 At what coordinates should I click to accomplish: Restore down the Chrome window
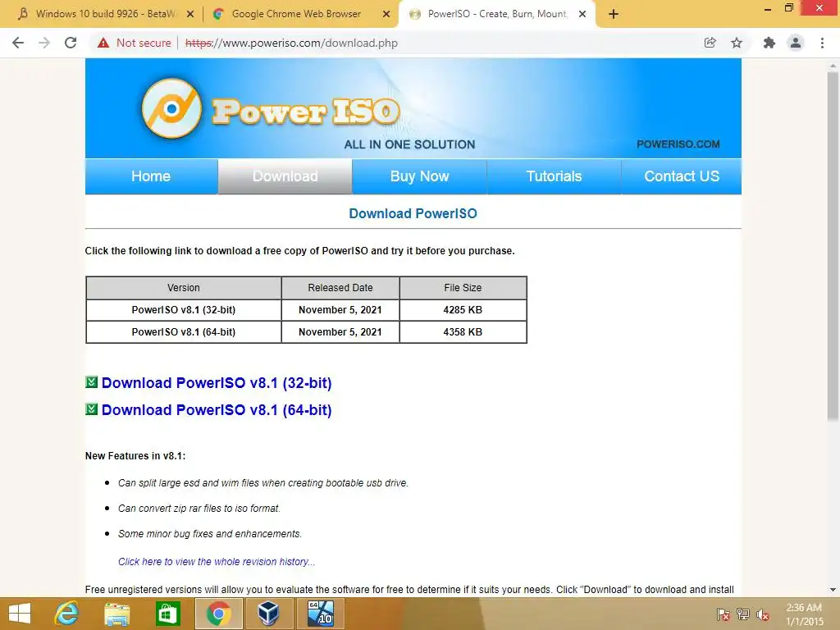pos(788,7)
